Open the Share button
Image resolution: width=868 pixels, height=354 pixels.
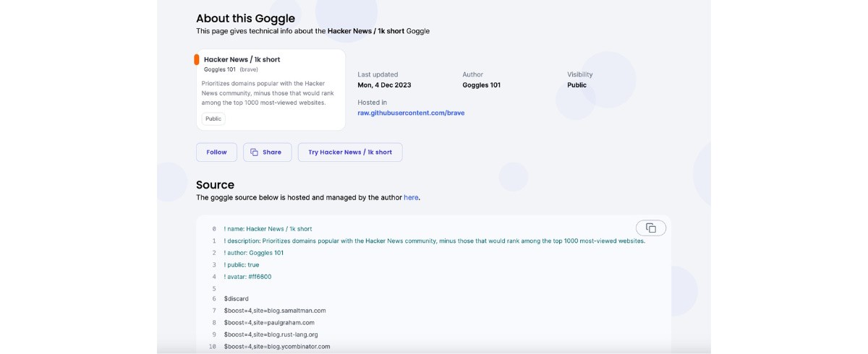point(267,152)
